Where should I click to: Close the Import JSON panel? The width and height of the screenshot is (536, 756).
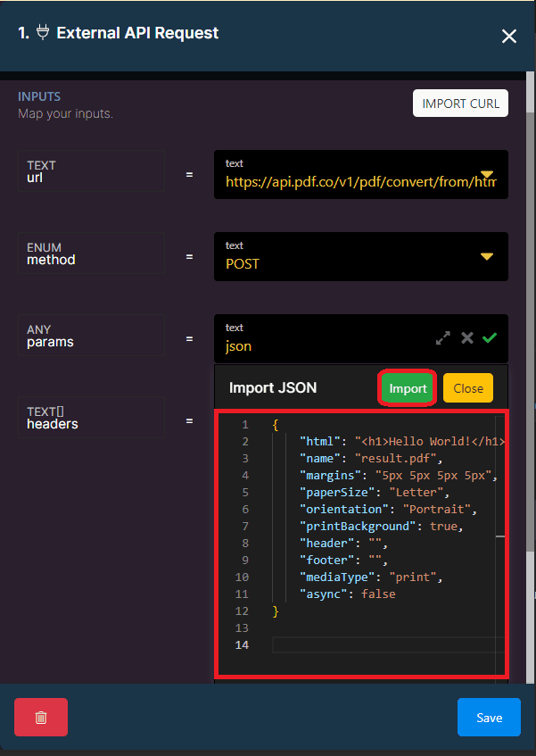coord(467,387)
